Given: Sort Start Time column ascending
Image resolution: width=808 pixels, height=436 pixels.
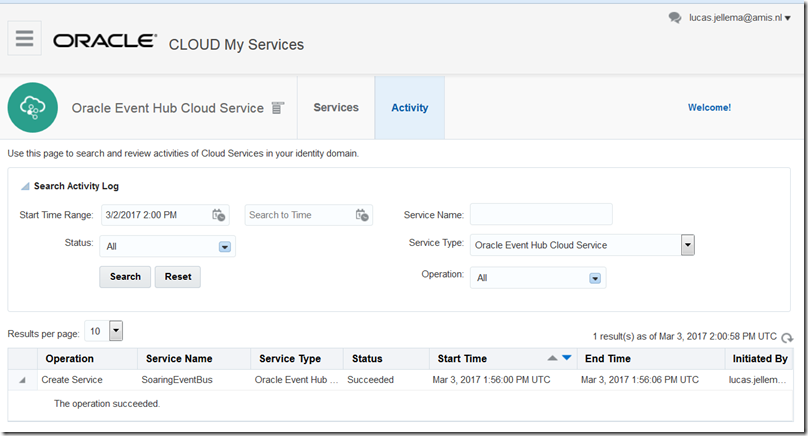Looking at the screenshot, I should coord(552,358).
